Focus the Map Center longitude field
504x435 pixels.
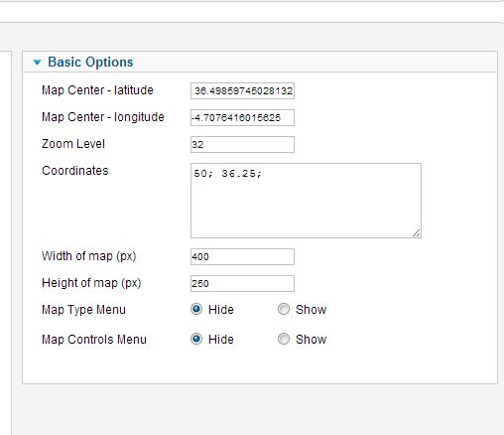pyautogui.click(x=242, y=117)
